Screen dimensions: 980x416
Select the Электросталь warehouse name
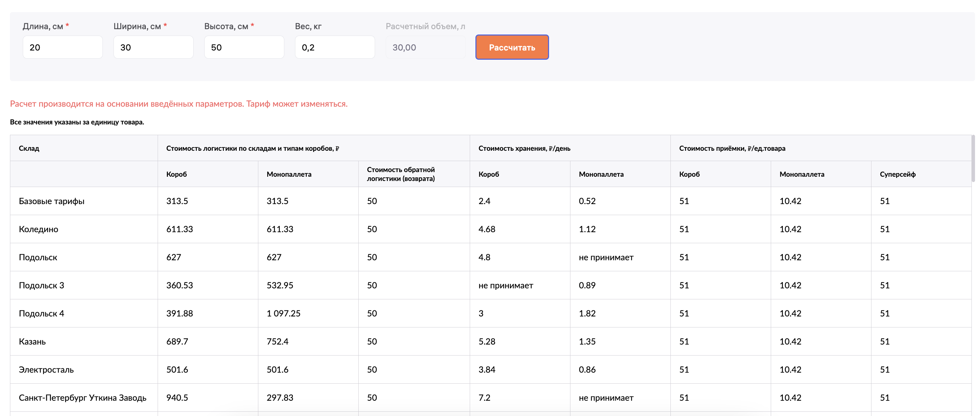[x=46, y=370]
